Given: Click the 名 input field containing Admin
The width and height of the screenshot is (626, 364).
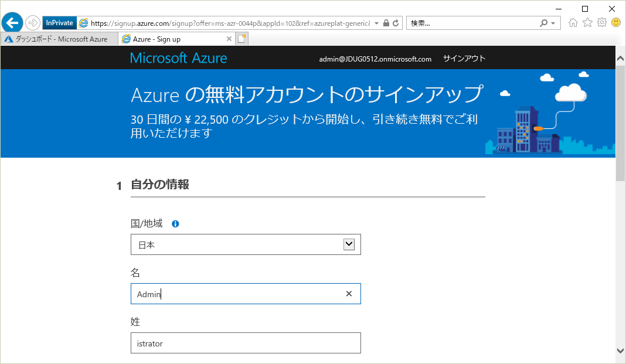Looking at the screenshot, I should (246, 294).
